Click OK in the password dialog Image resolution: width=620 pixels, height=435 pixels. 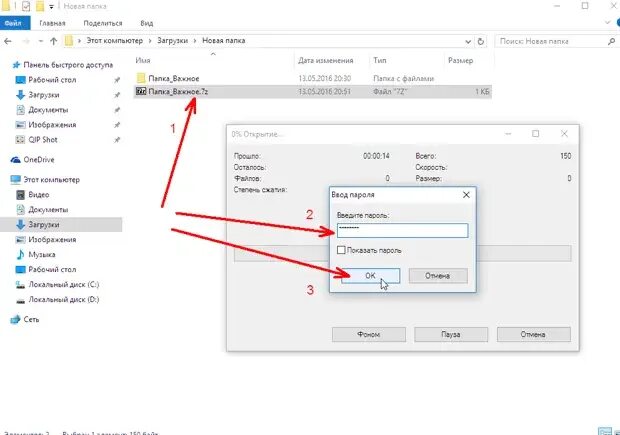click(x=370, y=276)
